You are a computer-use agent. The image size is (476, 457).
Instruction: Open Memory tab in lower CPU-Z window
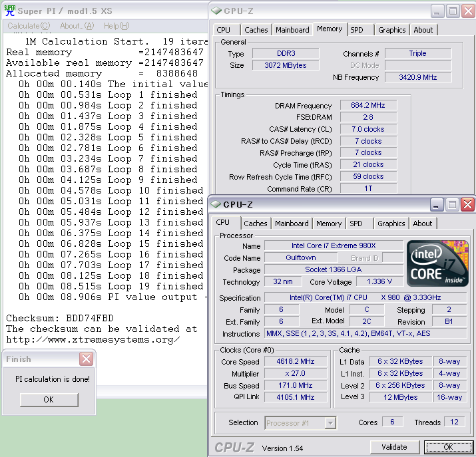(x=329, y=224)
